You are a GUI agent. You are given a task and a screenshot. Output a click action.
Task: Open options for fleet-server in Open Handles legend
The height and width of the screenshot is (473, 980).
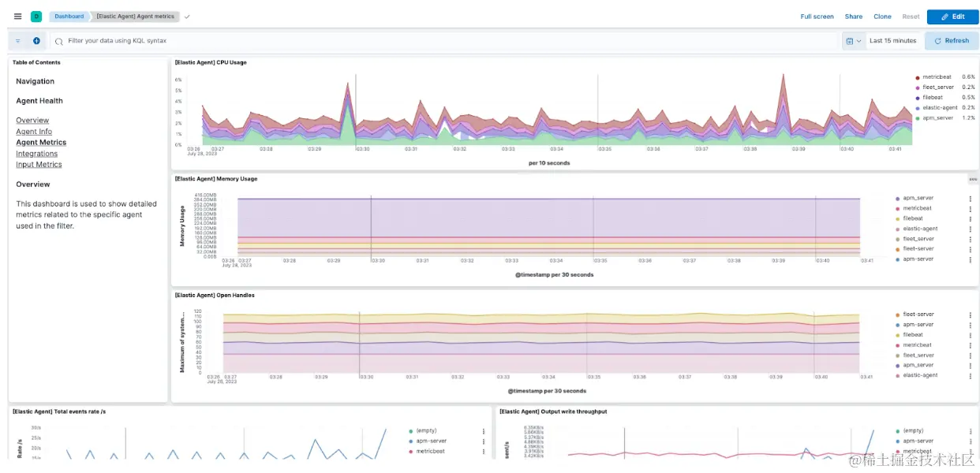[971, 315]
